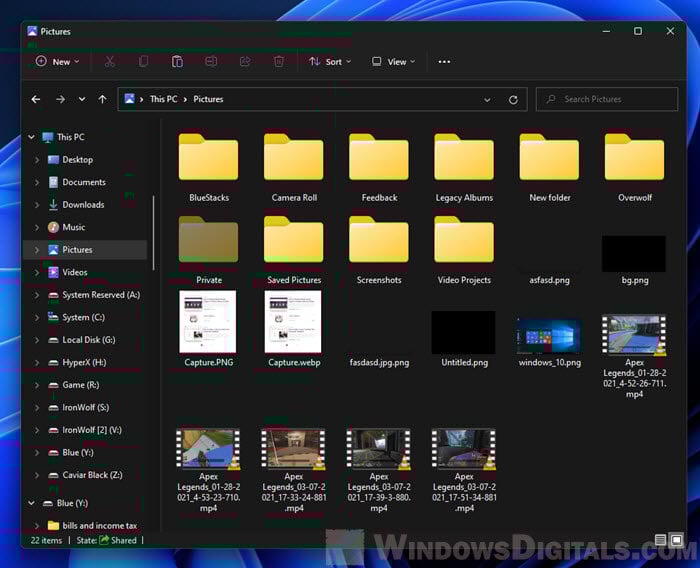700x568 pixels.
Task: Go back with the left arrow
Action: coord(36,99)
